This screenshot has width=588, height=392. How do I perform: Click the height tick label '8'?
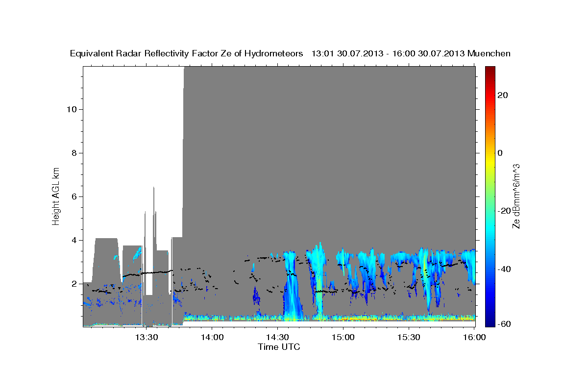[x=74, y=153]
